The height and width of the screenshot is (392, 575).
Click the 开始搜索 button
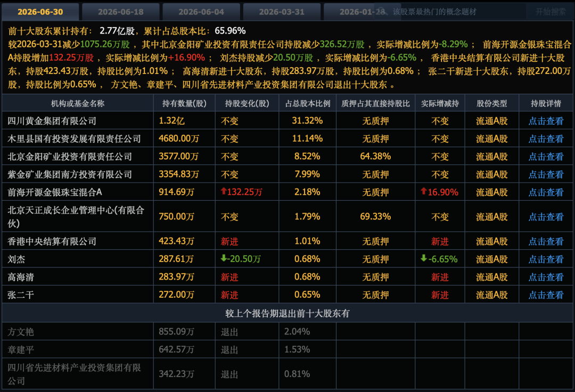(550, 12)
